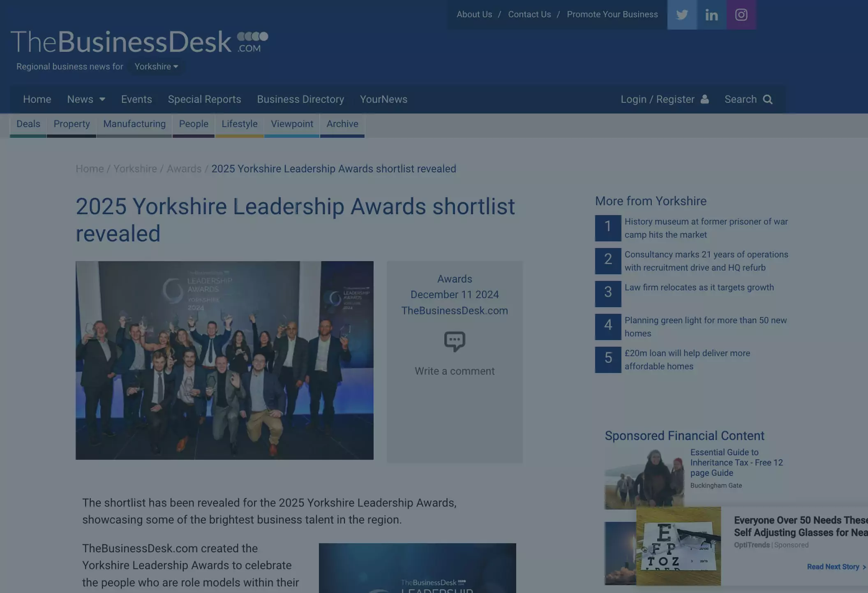868x593 pixels.
Task: Open Consultancy marks 21 years story
Action: click(x=706, y=261)
